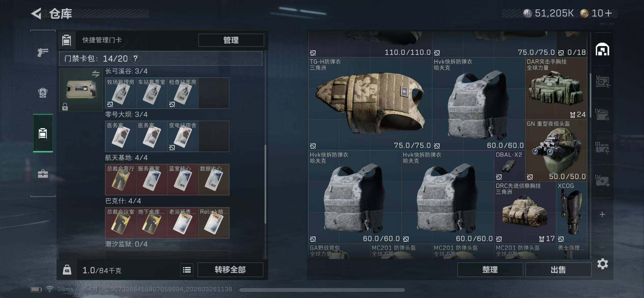The width and height of the screenshot is (644, 298).
Task: Open the settings gear in the warehouse panel
Action: (x=603, y=264)
